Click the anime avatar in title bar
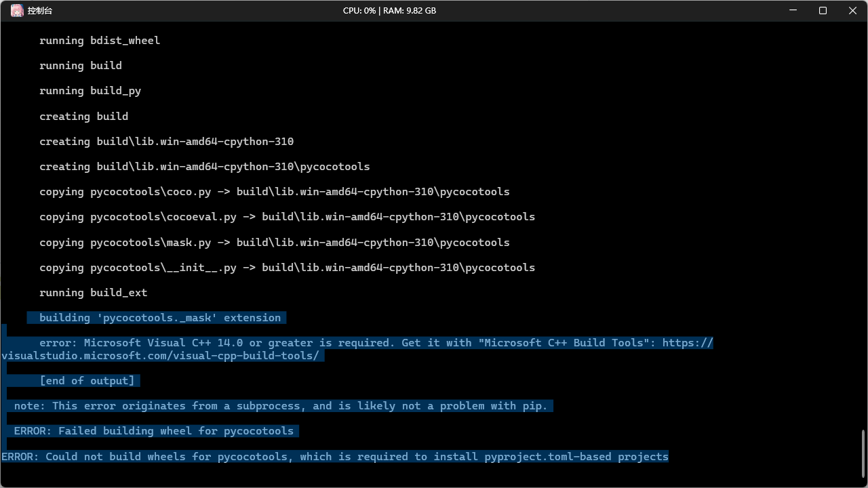 (17, 10)
